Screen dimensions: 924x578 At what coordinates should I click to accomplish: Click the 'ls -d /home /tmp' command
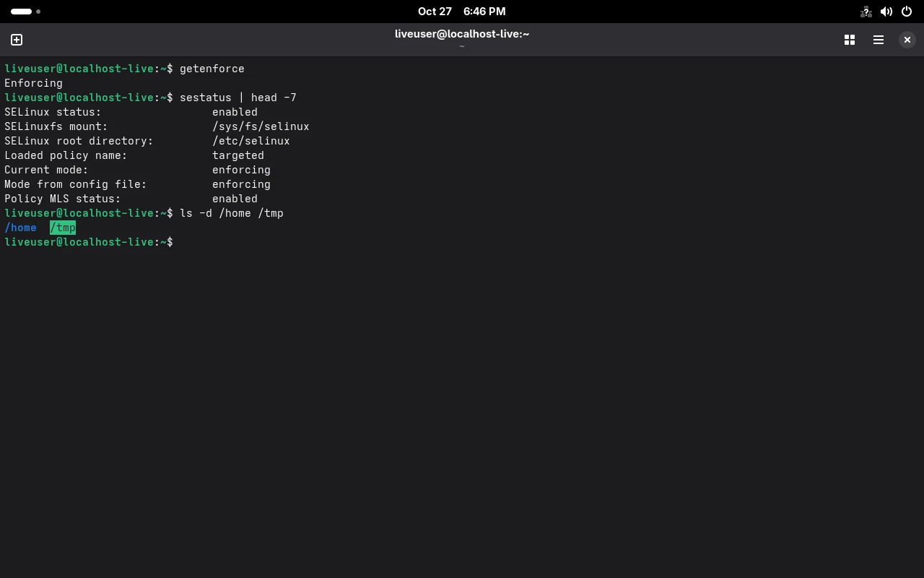pos(232,213)
